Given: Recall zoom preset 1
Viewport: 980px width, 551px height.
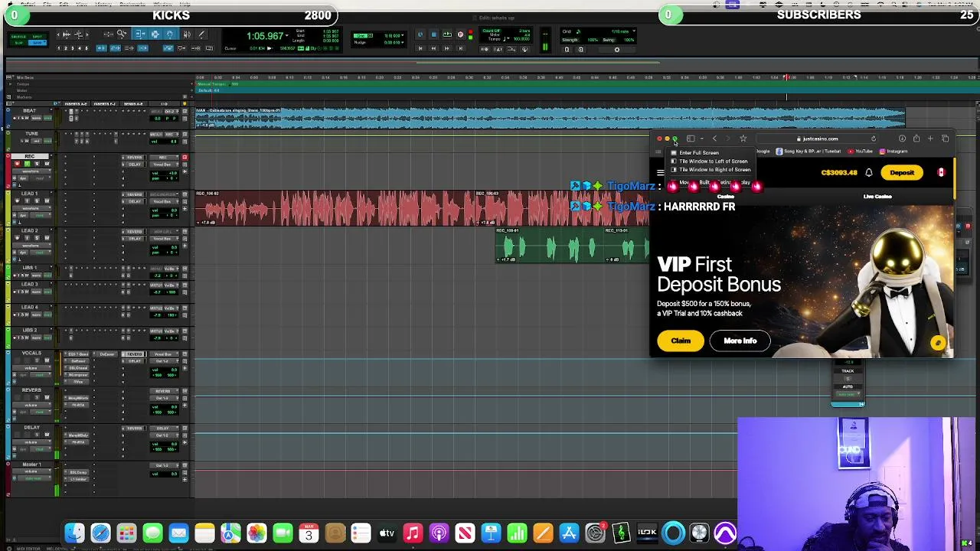Looking at the screenshot, I should (x=58, y=48).
